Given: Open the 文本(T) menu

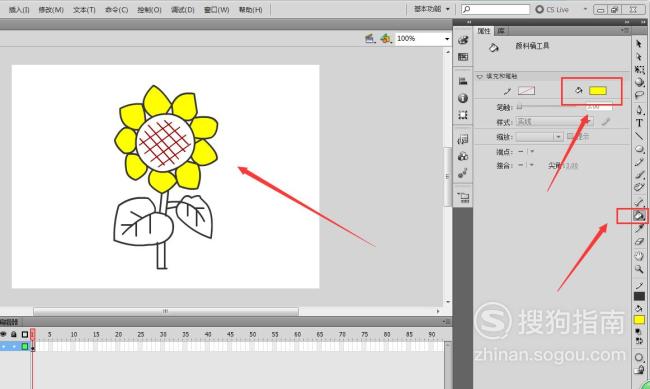Looking at the screenshot, I should click(x=84, y=10).
